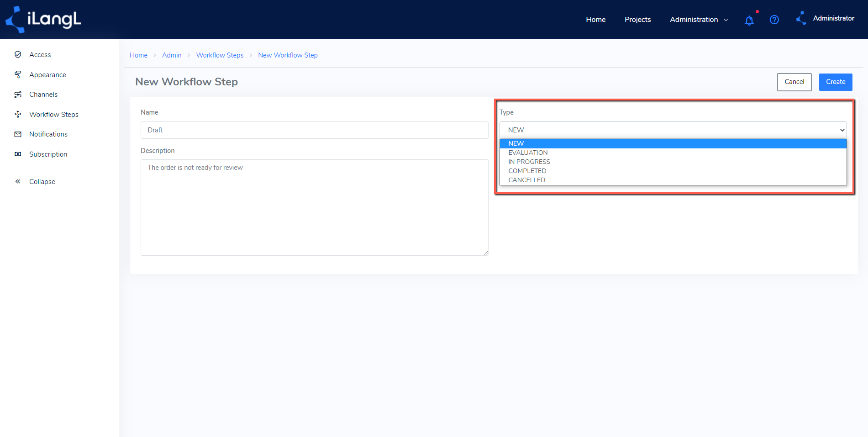
Task: Click the Notifications envelope icon
Action: click(x=18, y=134)
